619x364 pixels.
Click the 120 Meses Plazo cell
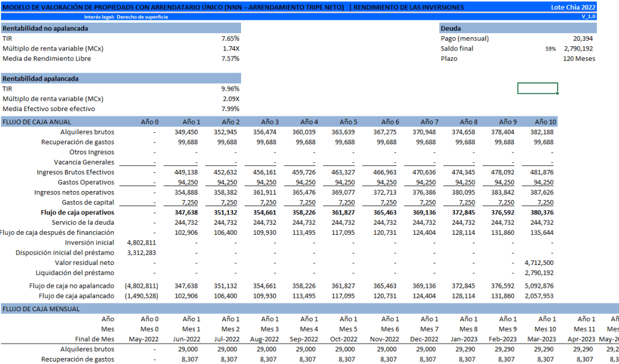(579, 59)
